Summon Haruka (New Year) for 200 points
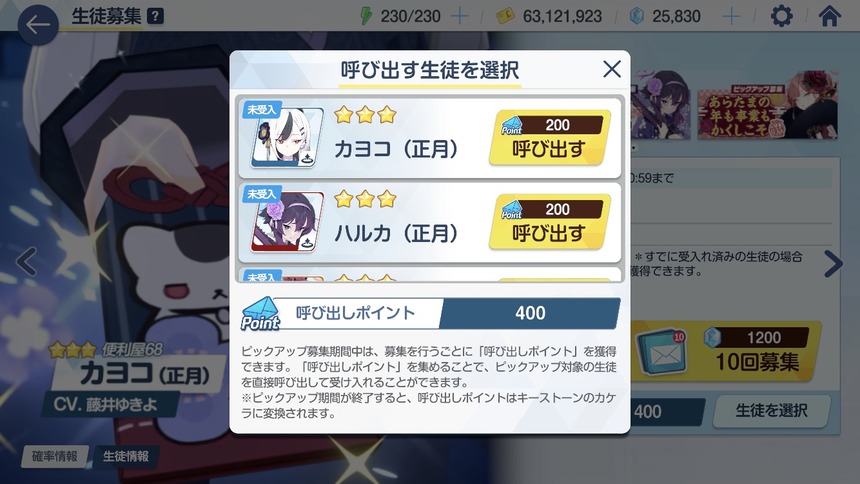 (x=550, y=222)
